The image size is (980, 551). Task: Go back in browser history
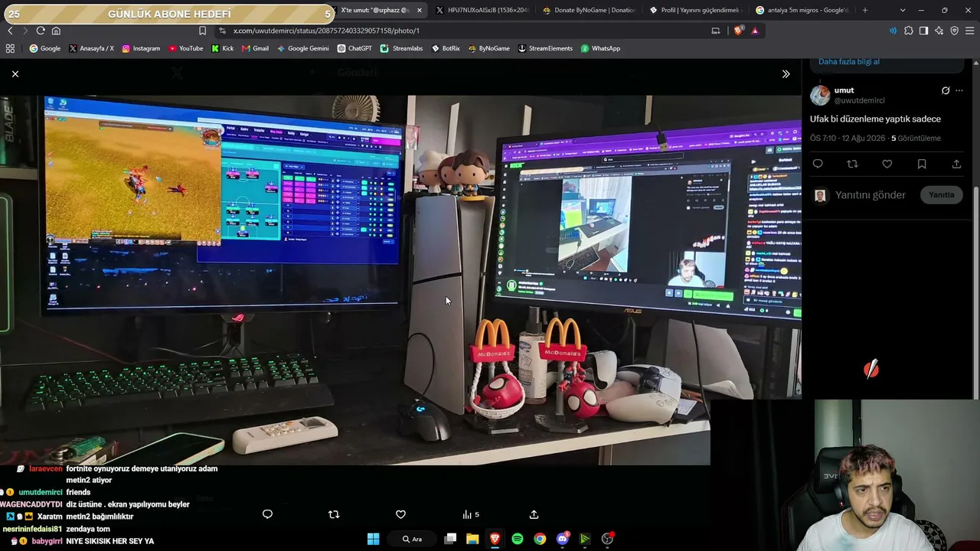(10, 31)
